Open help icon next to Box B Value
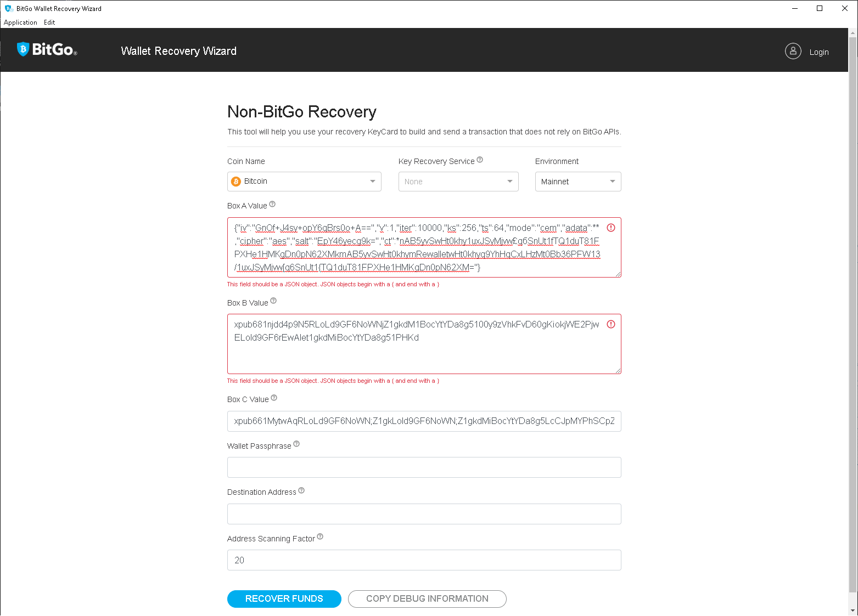858x616 pixels. (273, 301)
